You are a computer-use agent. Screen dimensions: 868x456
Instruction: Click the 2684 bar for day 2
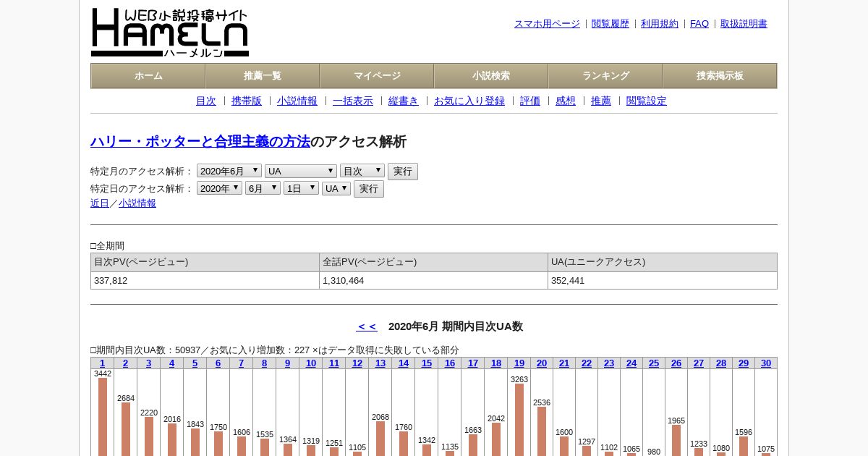point(126,429)
